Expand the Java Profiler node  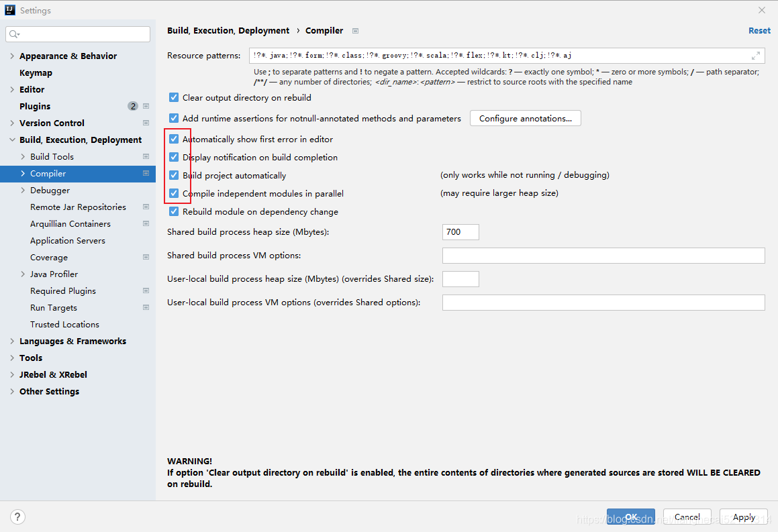(x=23, y=274)
